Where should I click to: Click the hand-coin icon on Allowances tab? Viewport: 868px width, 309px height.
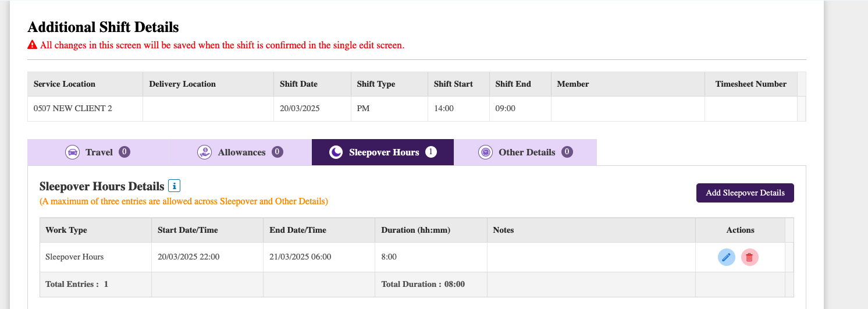[x=205, y=152]
